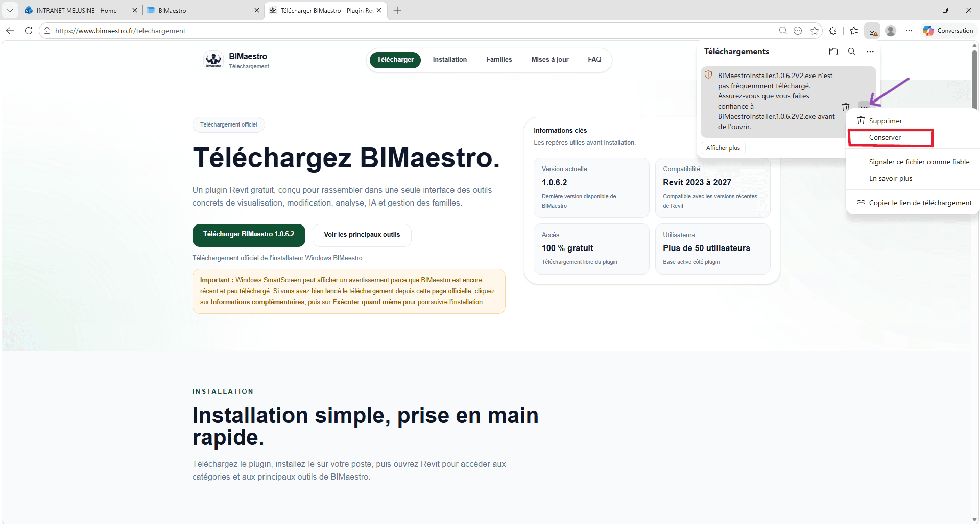This screenshot has width=980, height=524.
Task: Open the Familles nav item
Action: (499, 60)
